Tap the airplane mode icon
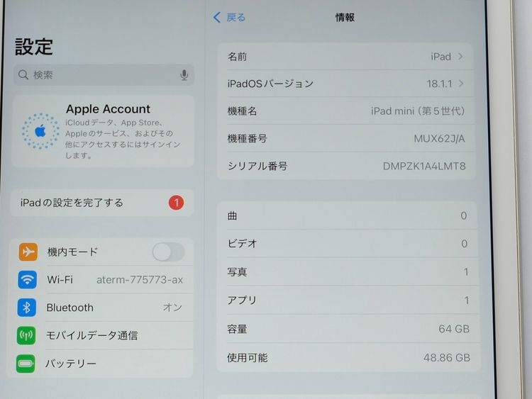This screenshot has height=399, width=532. pos(28,252)
